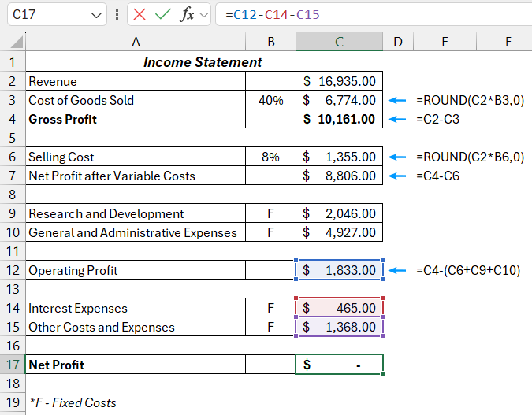
Task: Select column A header
Action: (x=136, y=42)
